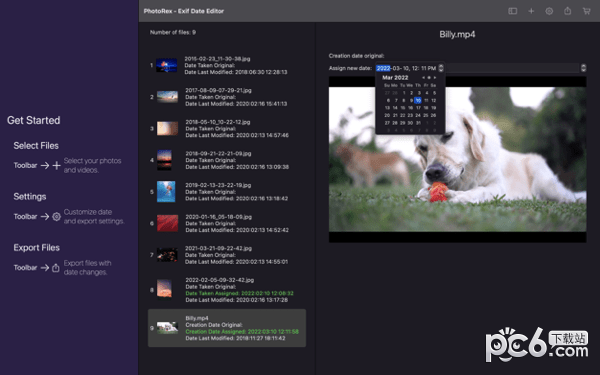The height and width of the screenshot is (375, 600).
Task: Click Date Last Modified 2020:02:16 15:41:13
Action: coord(236,104)
